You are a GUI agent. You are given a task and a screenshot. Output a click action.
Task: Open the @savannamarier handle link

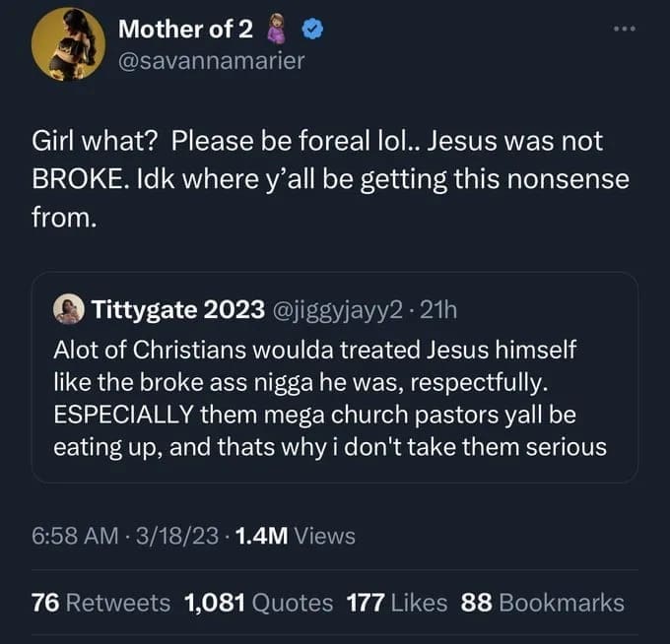pyautogui.click(x=212, y=61)
